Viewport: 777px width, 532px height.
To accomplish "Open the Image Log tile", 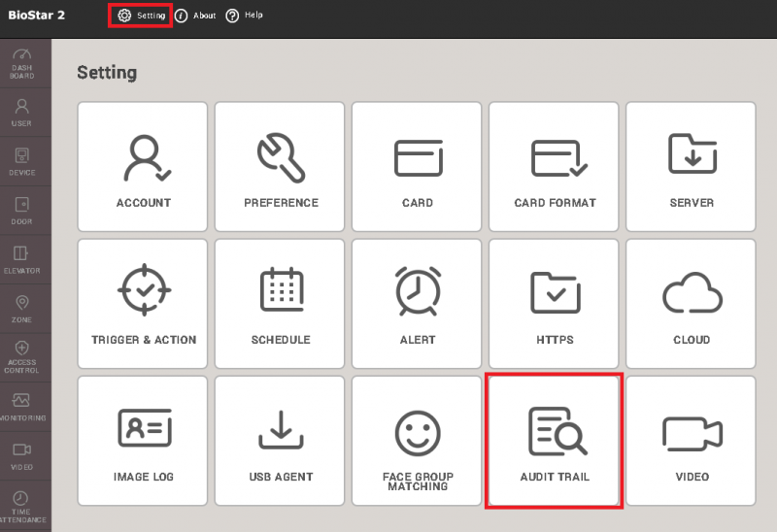I will (143, 441).
